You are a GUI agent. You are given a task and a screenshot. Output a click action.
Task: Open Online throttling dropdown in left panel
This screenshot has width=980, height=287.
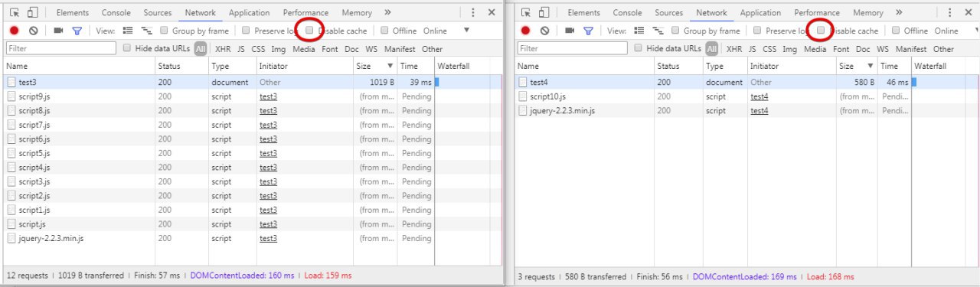(447, 31)
